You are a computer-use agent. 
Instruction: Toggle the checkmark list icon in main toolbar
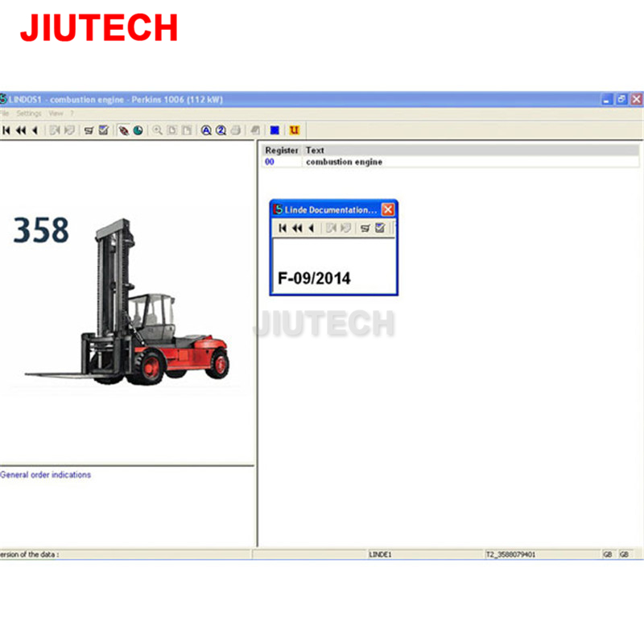[x=104, y=130]
